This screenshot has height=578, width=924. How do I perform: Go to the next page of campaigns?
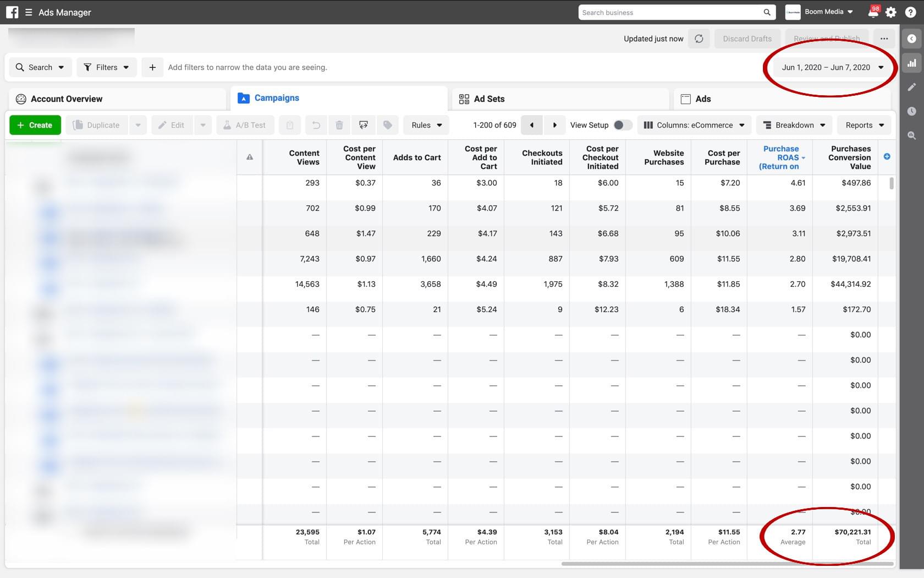pos(554,125)
